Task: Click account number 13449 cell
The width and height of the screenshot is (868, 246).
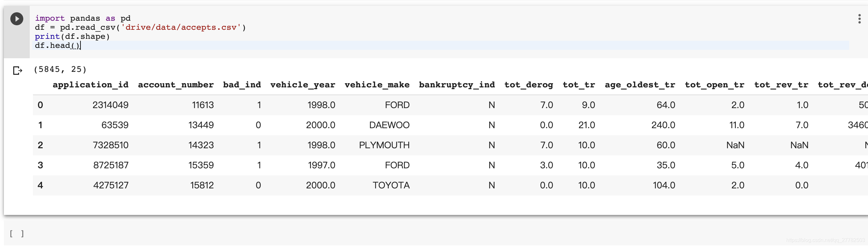Action: (x=201, y=125)
